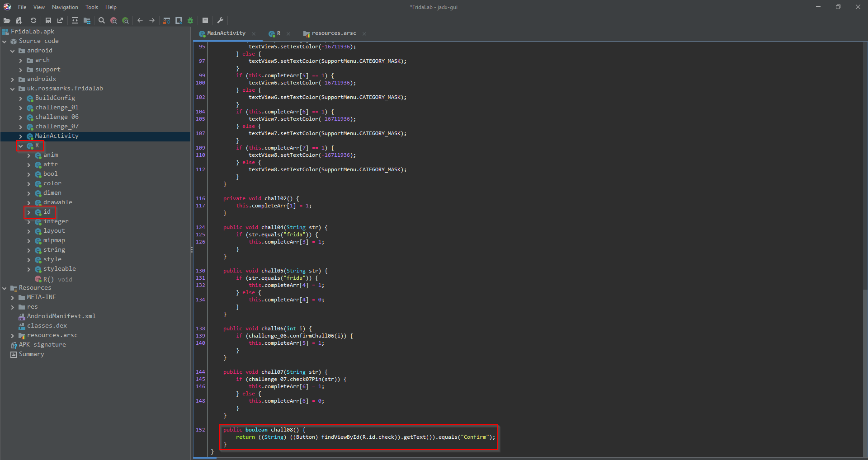Close the resources.arsc tab

(364, 34)
